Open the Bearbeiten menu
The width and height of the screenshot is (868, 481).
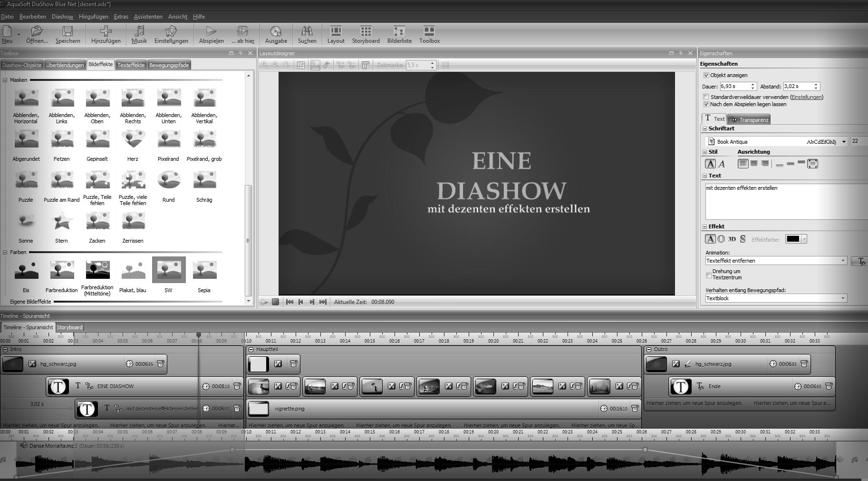33,17
